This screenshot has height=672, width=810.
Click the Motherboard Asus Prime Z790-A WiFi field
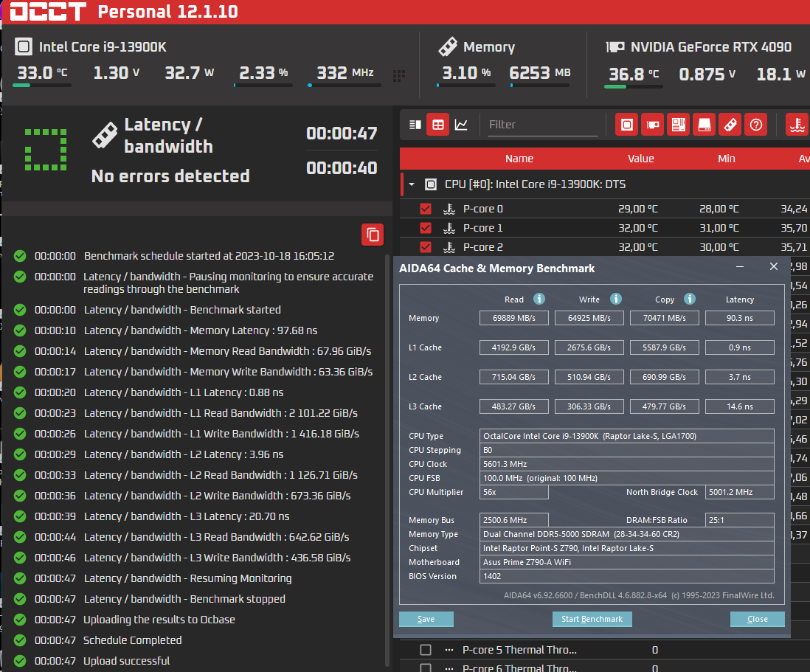[626, 562]
